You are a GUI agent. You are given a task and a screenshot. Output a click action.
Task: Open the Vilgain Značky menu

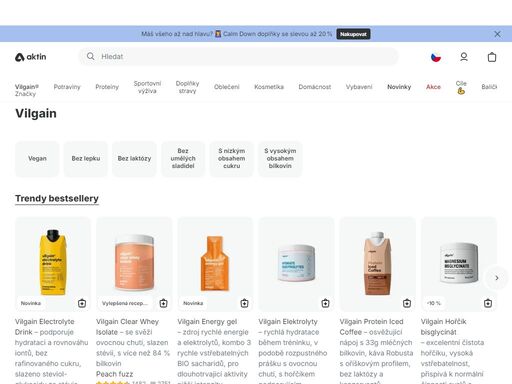pos(27,90)
